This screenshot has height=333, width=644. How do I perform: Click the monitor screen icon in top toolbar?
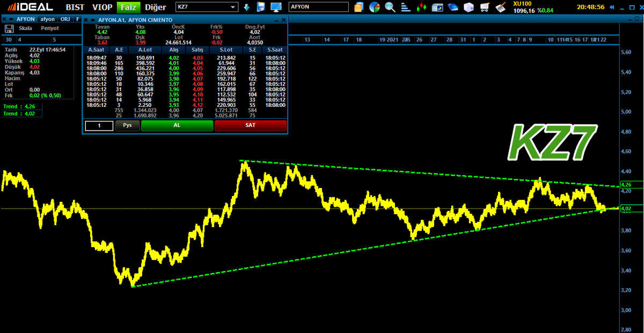coord(276,7)
